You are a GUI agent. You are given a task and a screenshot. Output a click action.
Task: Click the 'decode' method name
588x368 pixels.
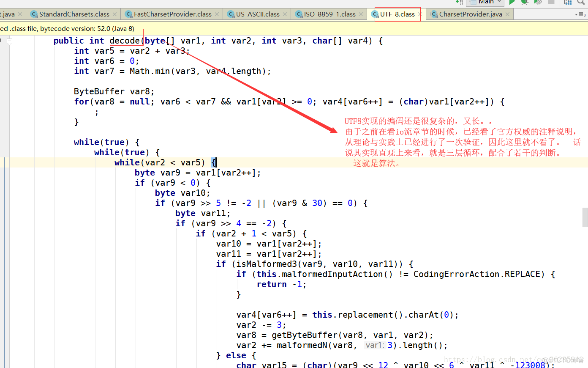pos(125,41)
